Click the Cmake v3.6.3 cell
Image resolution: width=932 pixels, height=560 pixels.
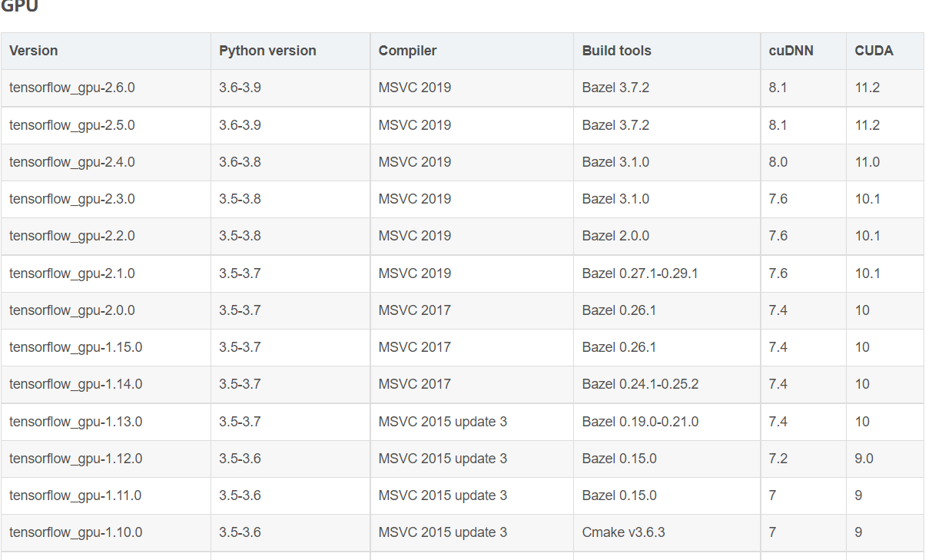[667, 532]
